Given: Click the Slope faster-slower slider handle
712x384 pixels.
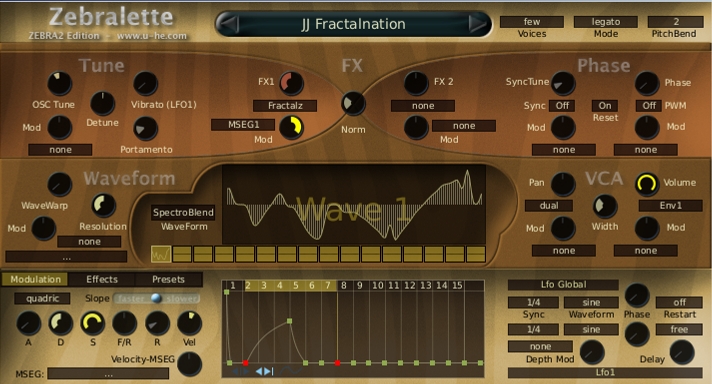Looking at the screenshot, I should pos(156,298).
